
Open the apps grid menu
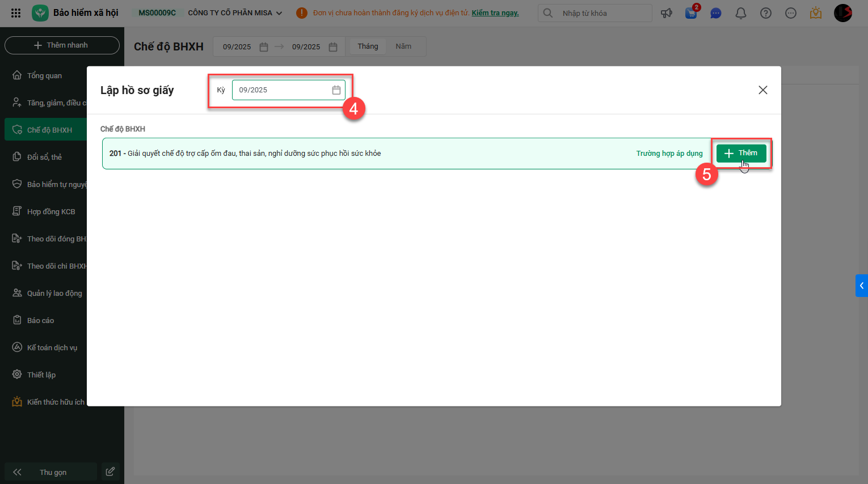click(16, 12)
